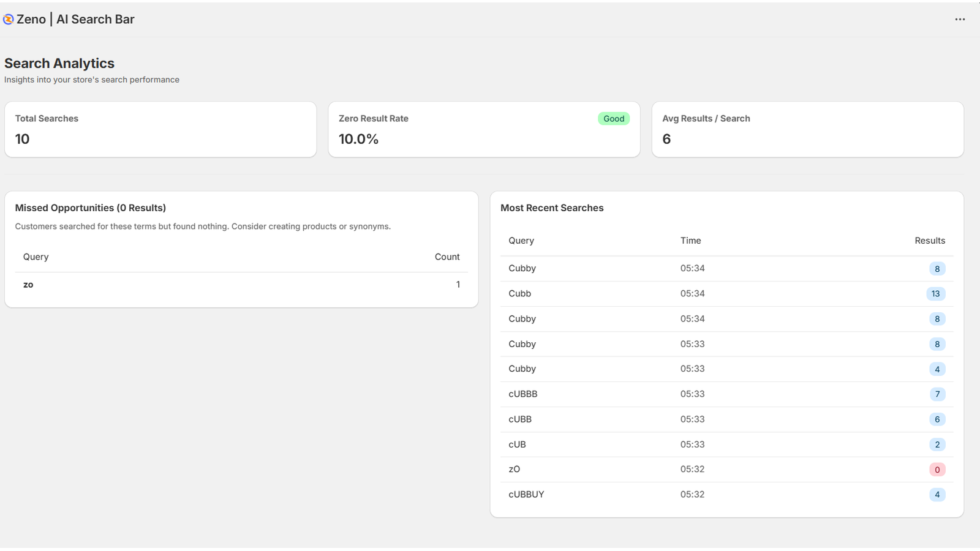
Task: Click the Count header in Missed Opportunities
Action: tap(447, 257)
